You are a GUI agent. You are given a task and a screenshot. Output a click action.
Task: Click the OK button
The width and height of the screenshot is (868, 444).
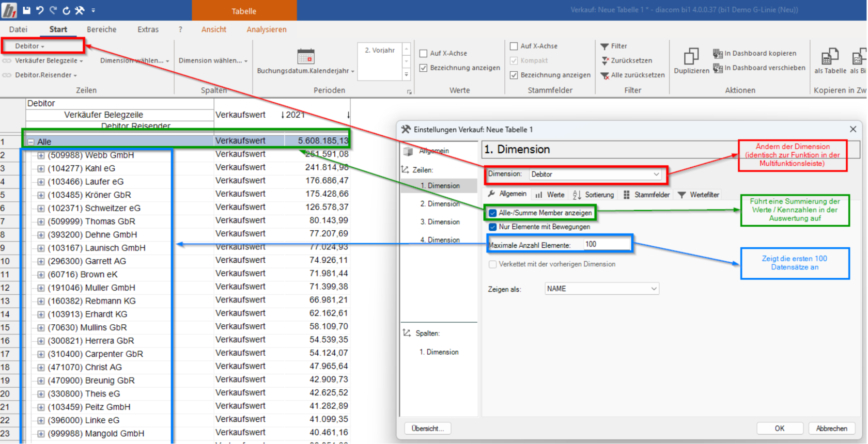(780, 429)
